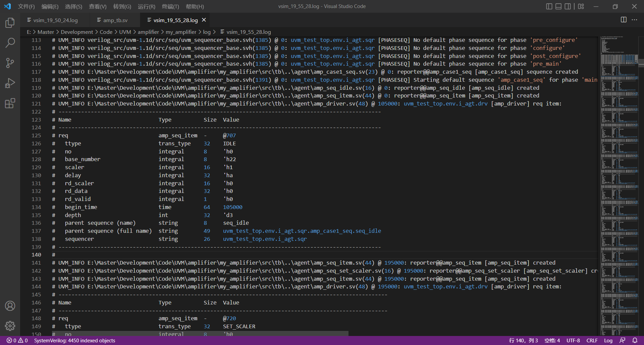Expand the log breadcrumb folder
Viewport: 644px width, 345px height.
pyautogui.click(x=207, y=32)
